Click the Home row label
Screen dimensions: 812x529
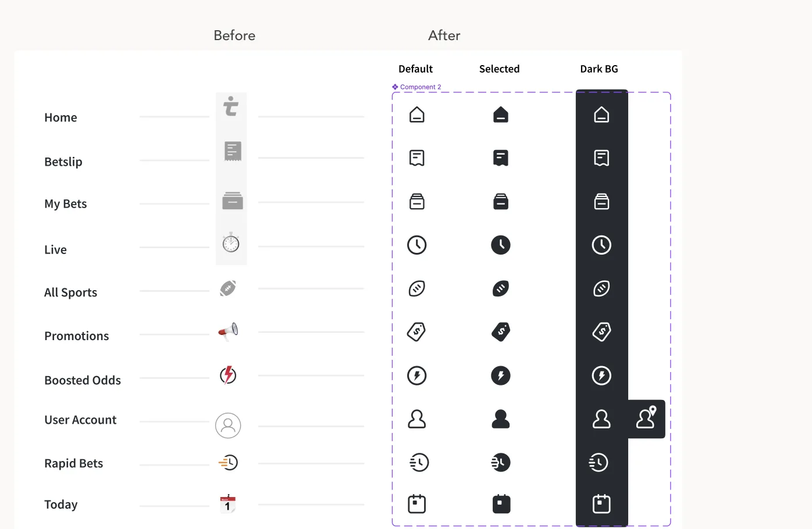click(60, 117)
